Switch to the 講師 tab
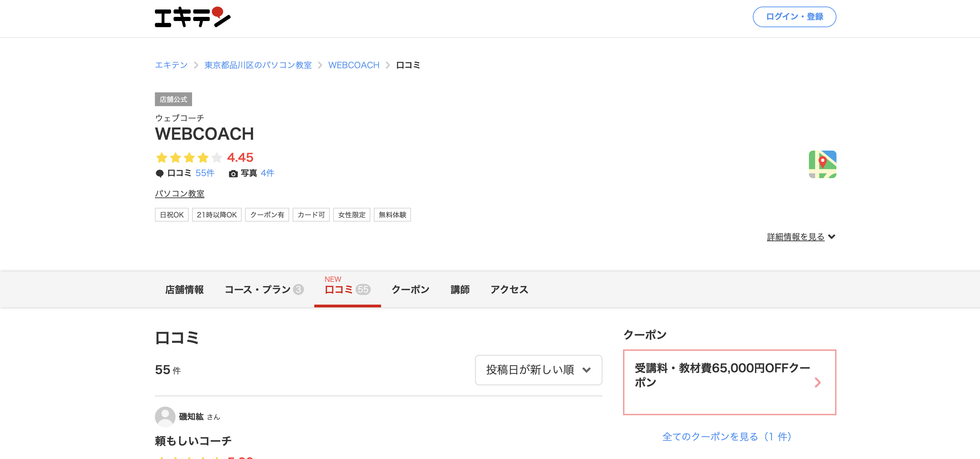 pyautogui.click(x=460, y=289)
